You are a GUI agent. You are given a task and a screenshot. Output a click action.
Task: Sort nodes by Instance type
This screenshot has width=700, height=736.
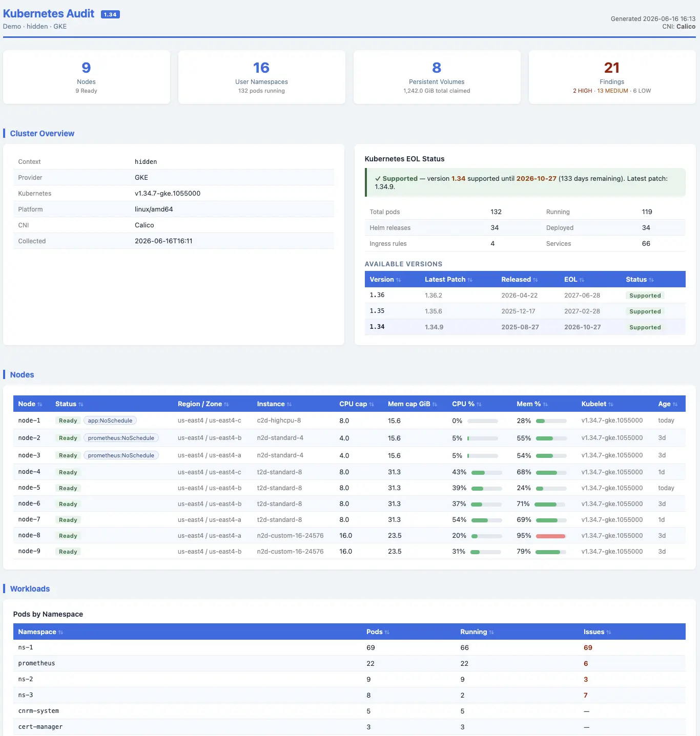click(x=274, y=404)
